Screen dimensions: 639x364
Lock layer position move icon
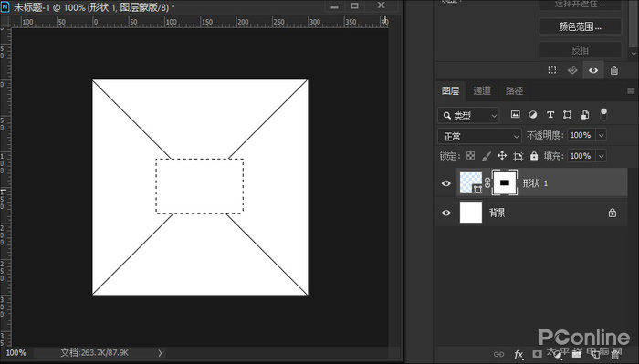502,155
